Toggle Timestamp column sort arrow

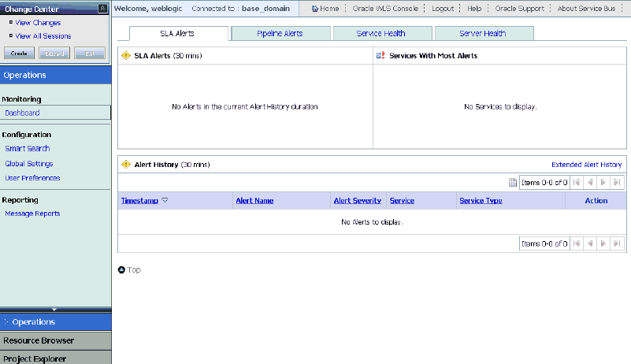tap(165, 200)
